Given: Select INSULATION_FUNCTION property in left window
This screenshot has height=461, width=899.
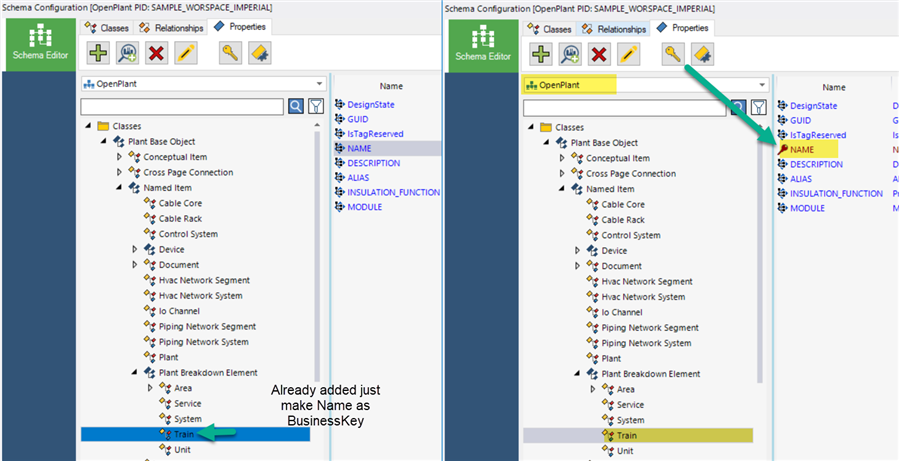Looking at the screenshot, I should [393, 192].
